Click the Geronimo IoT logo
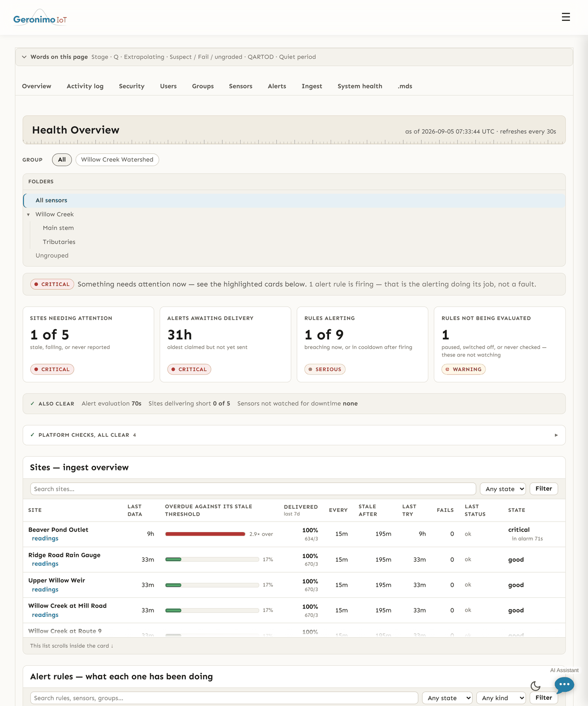 pyautogui.click(x=40, y=19)
